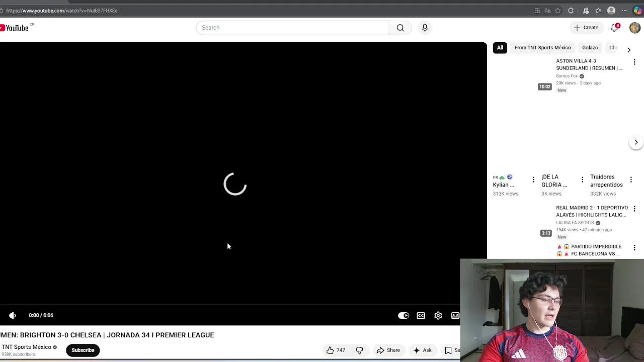Open options for the Real Madrid 2-1 Deportivo Alavés video

(x=634, y=209)
